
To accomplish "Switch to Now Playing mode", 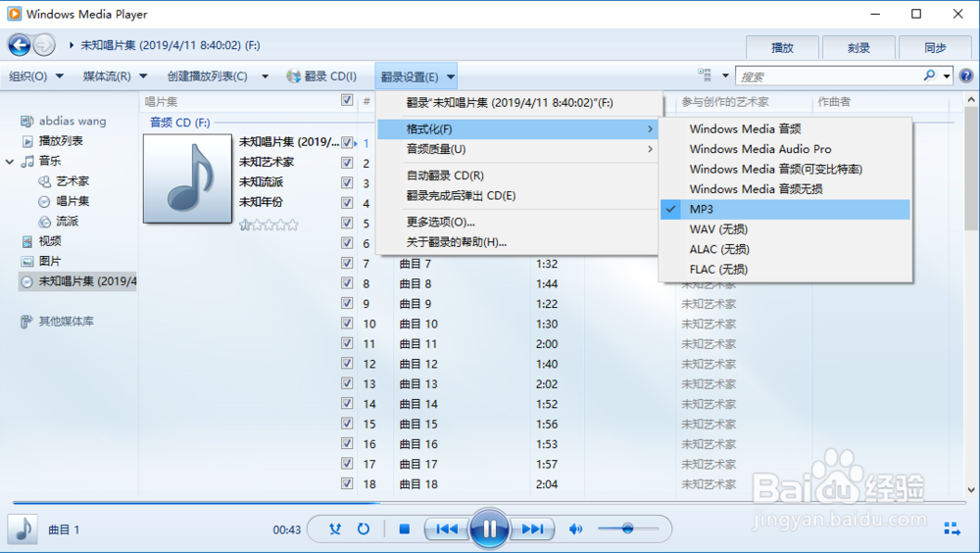I will 952,529.
